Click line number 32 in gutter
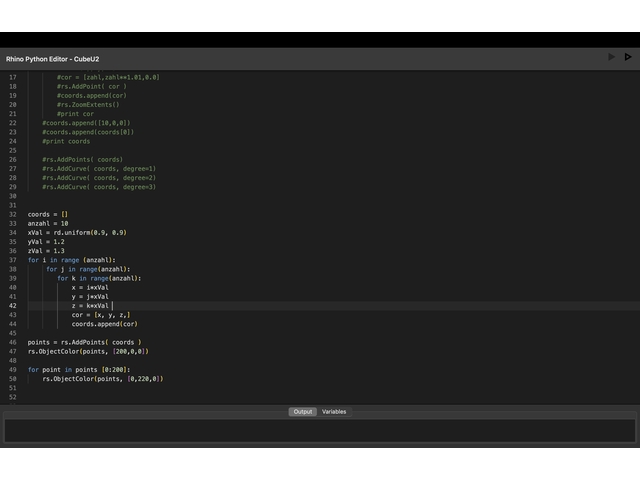Viewport: 640px width, 480px height. (13, 214)
